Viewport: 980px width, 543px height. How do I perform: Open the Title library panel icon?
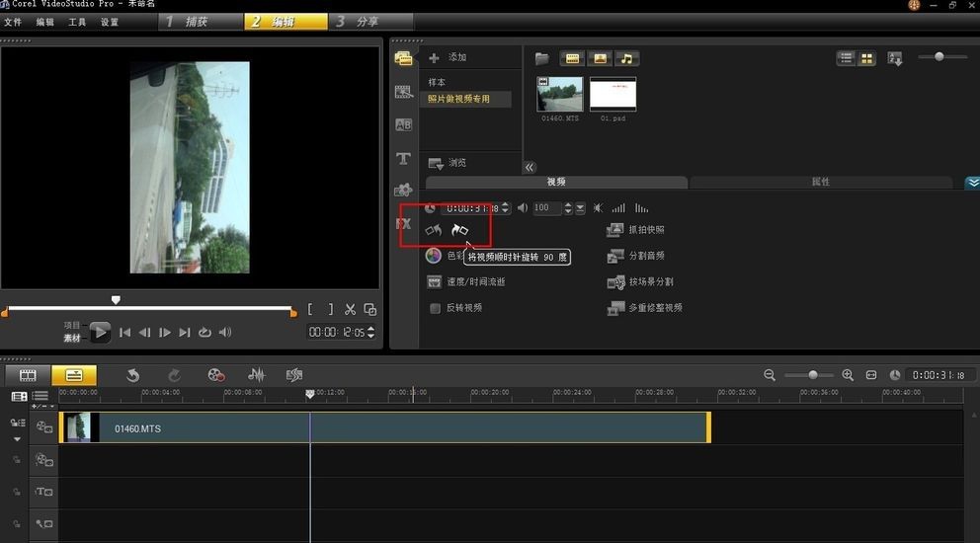coord(403,158)
